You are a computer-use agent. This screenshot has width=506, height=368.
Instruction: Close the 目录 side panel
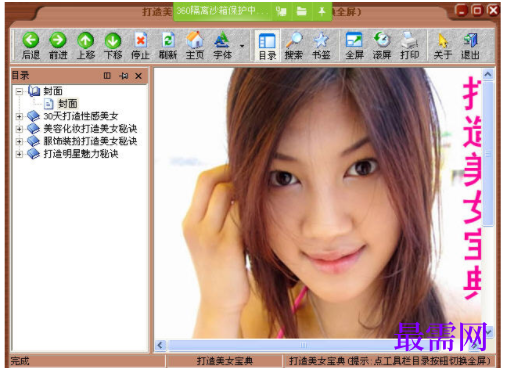pos(138,76)
